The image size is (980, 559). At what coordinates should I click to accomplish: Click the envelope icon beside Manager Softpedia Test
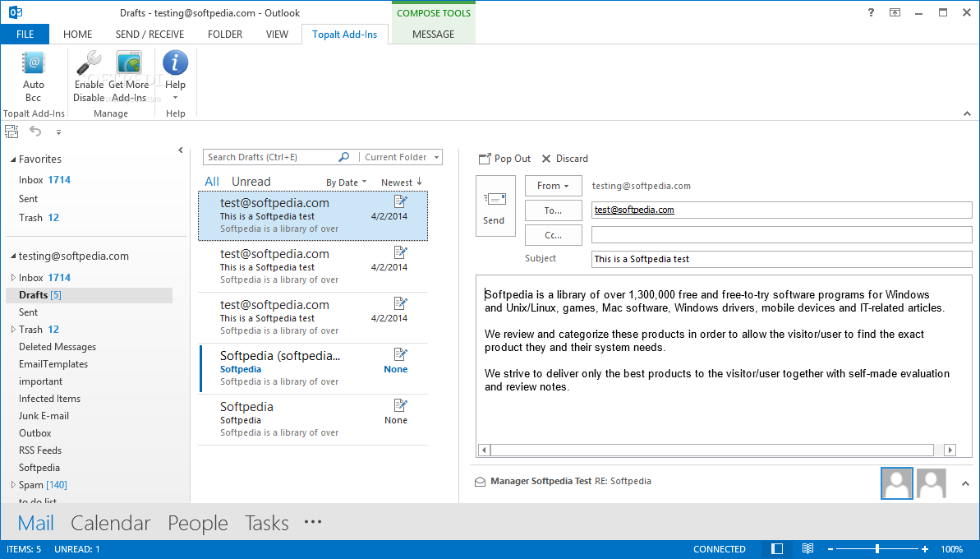click(x=480, y=482)
